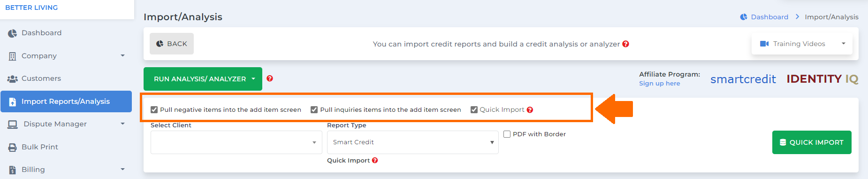Viewport: 868px width, 179px height.
Task: Uncheck Pull inquiries items into add item screen
Action: tap(314, 110)
